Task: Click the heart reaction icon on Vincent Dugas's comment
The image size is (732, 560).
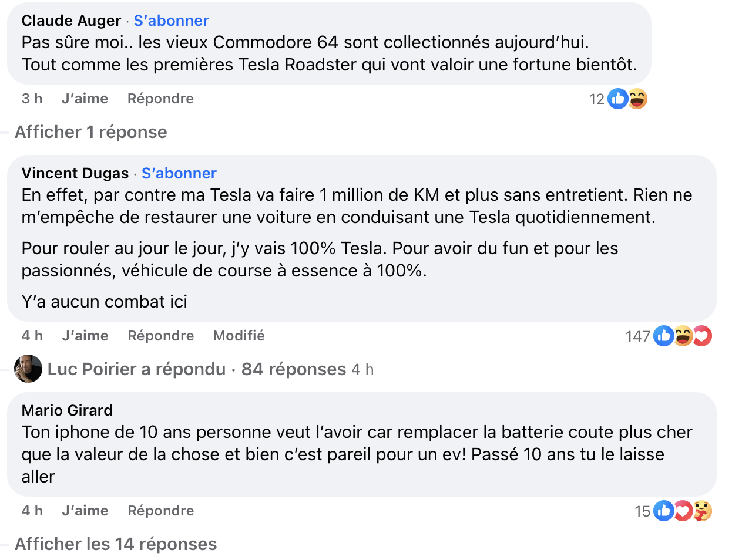Action: pos(701,336)
